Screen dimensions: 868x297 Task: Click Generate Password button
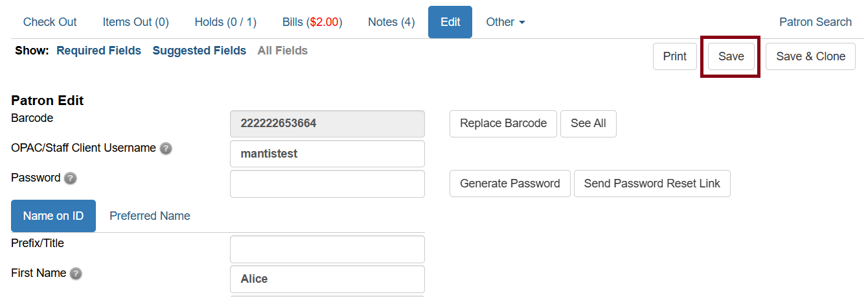tap(510, 184)
